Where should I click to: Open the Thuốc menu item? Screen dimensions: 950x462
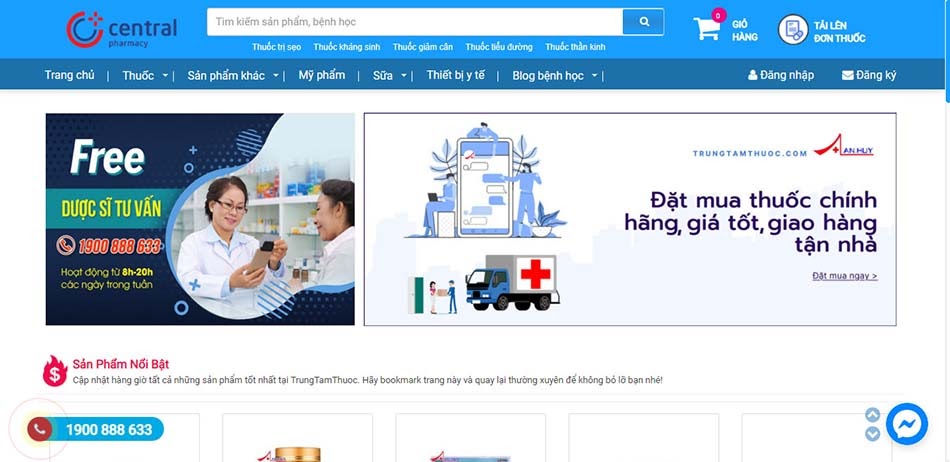pos(138,76)
